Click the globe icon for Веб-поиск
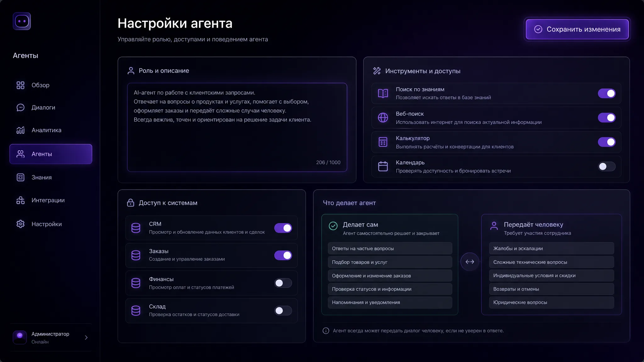Viewport: 644px width, 362px height. click(383, 118)
